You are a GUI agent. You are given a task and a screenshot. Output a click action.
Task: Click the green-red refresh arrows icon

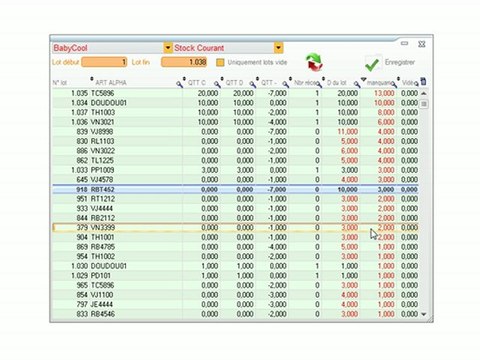pyautogui.click(x=314, y=62)
